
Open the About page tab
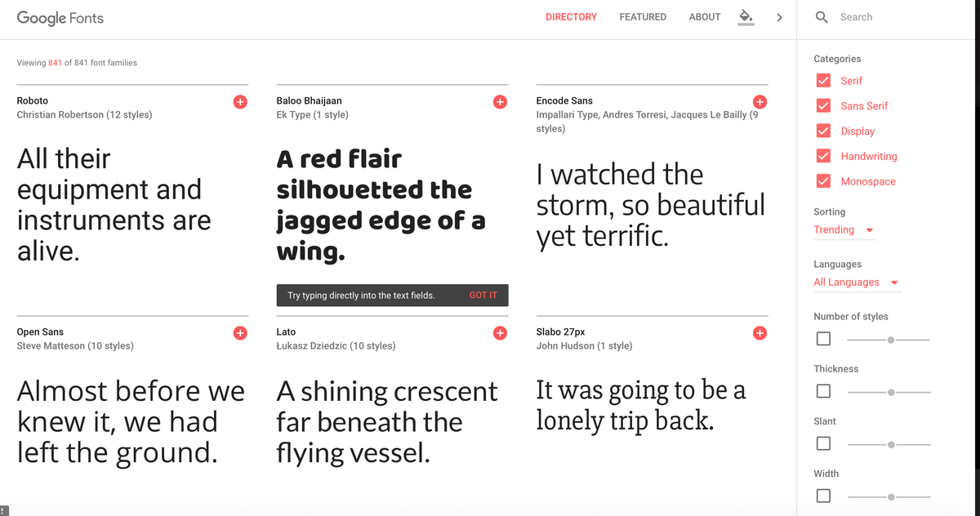coord(705,17)
